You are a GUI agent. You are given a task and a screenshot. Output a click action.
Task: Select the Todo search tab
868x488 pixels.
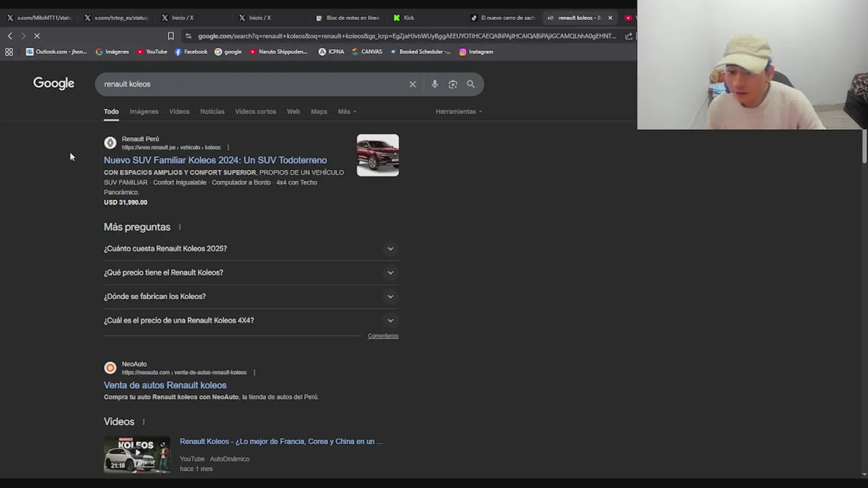111,111
